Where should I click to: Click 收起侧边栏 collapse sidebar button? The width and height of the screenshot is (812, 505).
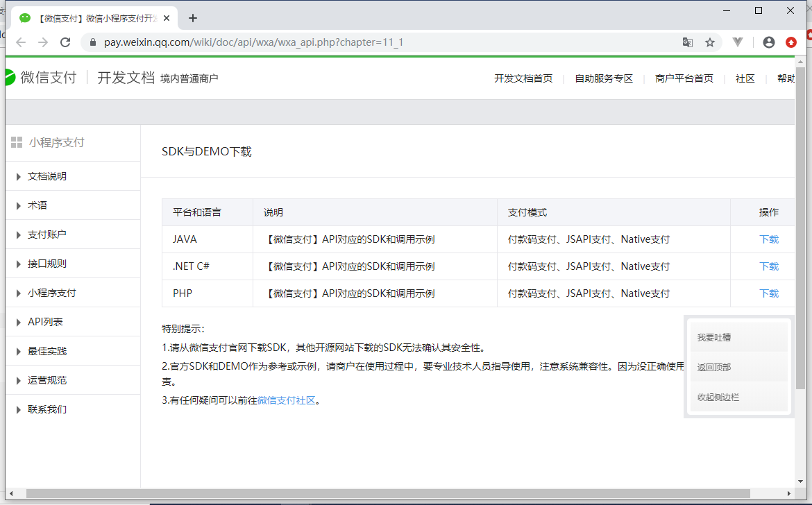pyautogui.click(x=739, y=397)
